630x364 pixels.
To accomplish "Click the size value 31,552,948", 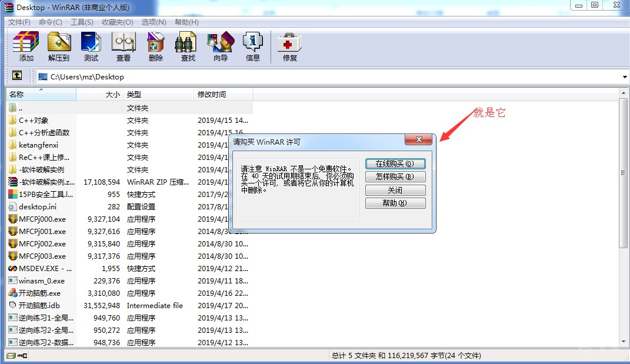I will 102,305.
